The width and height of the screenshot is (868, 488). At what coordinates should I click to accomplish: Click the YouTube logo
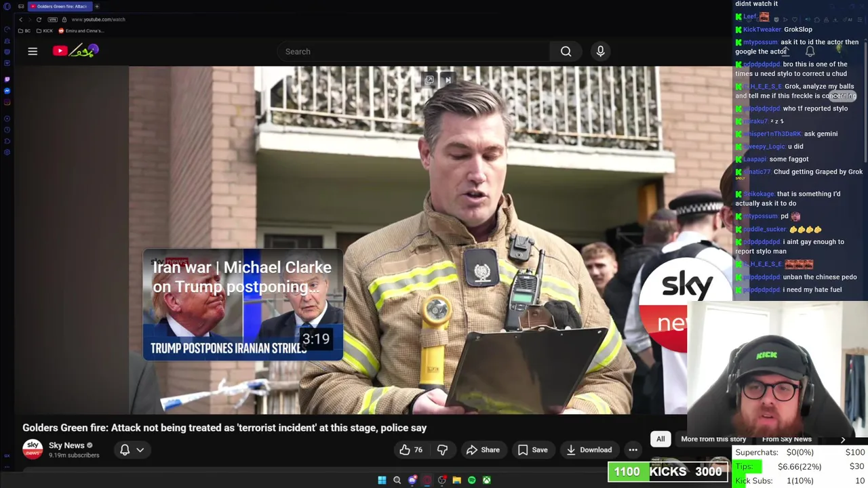[76, 51]
